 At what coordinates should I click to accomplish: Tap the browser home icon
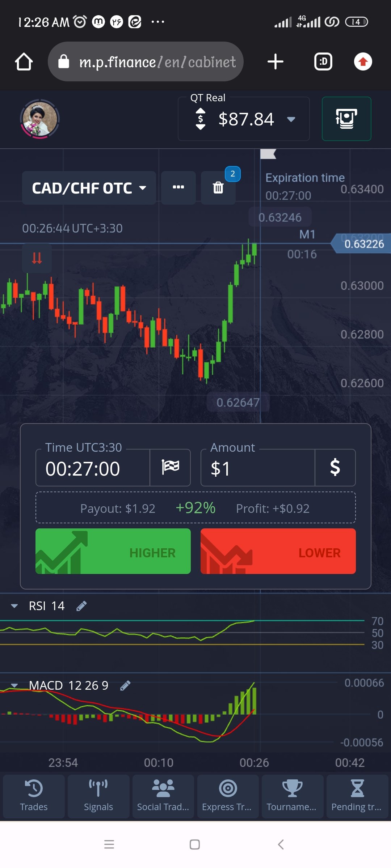tap(24, 62)
